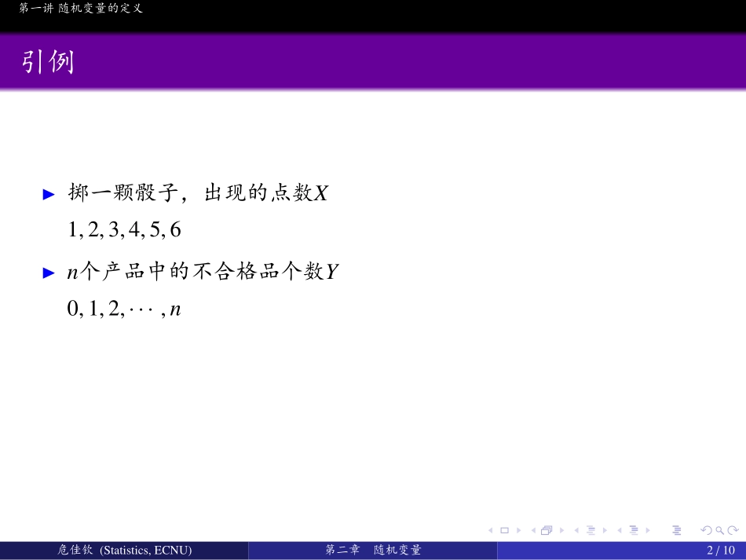Click the previous-frame arrow beside the stacked-pages icon
The image size is (746, 560).
[x=532, y=531]
